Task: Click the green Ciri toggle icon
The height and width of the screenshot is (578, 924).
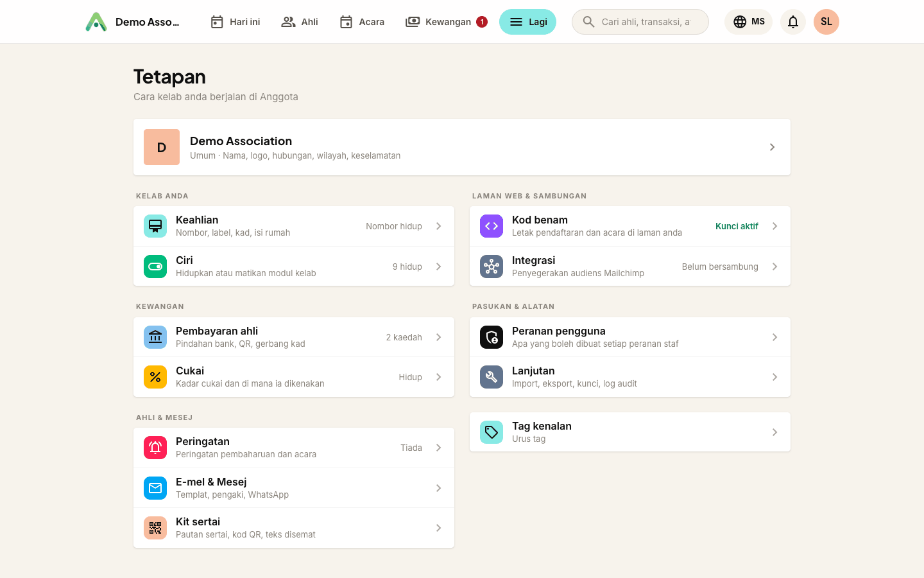Action: coord(155,267)
